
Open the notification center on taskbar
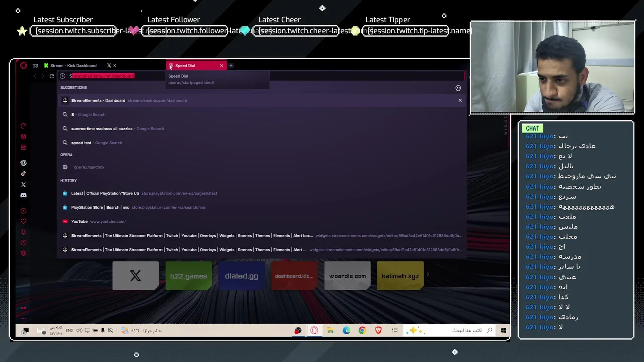point(26,330)
